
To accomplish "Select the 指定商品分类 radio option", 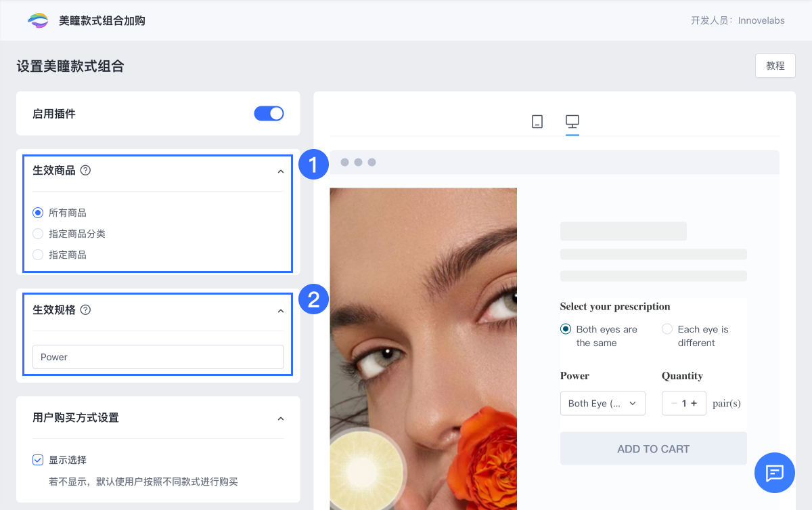I will click(x=38, y=234).
